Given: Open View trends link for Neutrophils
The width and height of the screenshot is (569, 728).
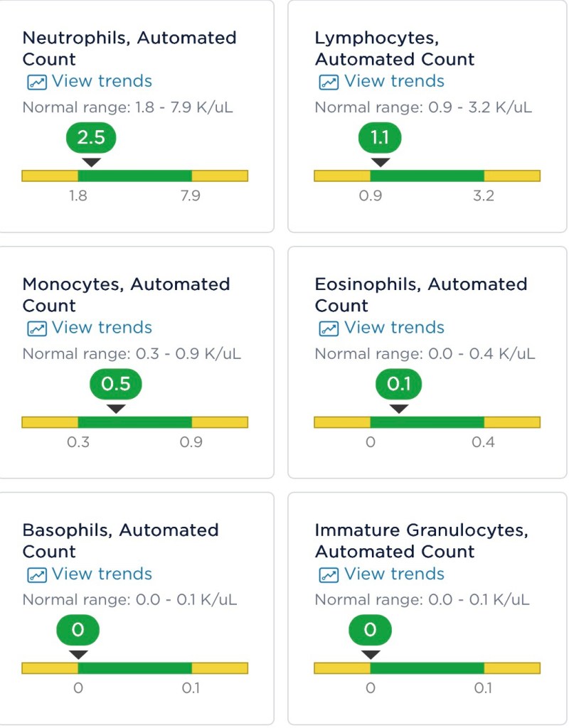Looking at the screenshot, I should pos(102,81).
